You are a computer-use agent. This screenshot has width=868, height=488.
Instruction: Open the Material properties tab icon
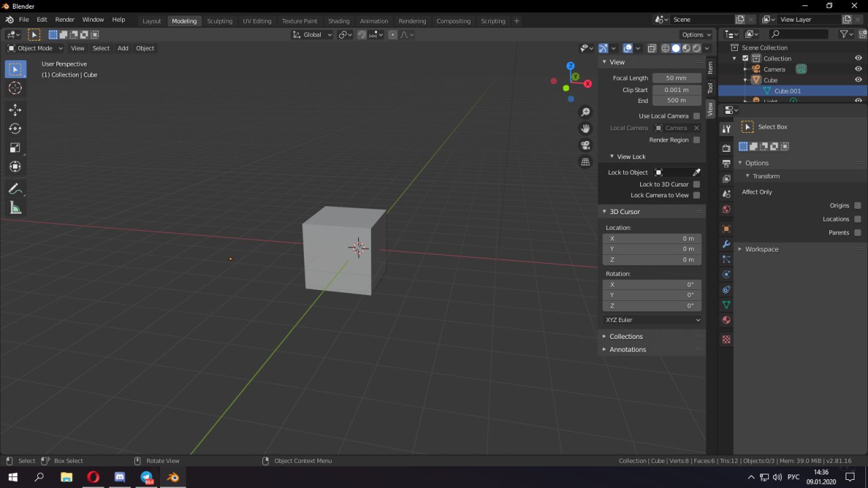(x=726, y=320)
